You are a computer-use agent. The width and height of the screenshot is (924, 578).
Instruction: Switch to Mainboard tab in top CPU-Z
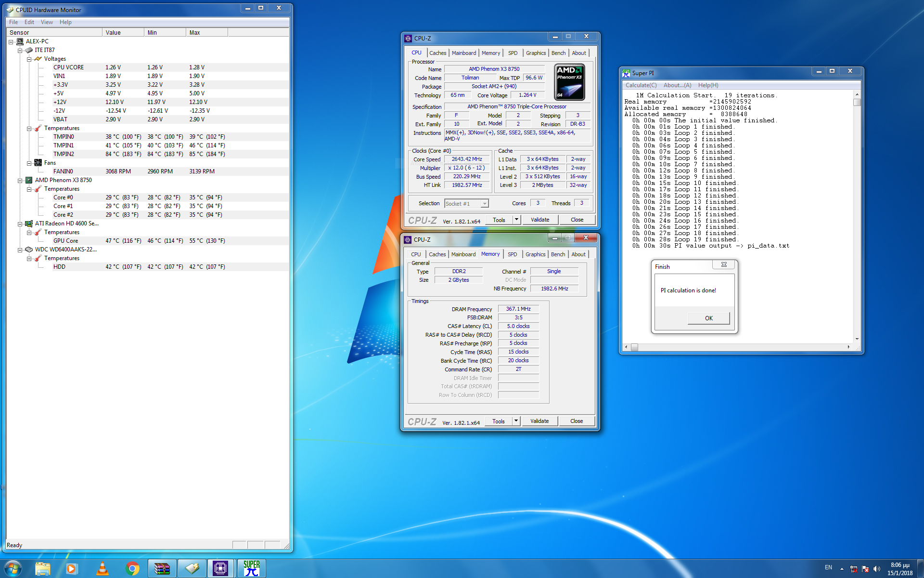point(464,53)
